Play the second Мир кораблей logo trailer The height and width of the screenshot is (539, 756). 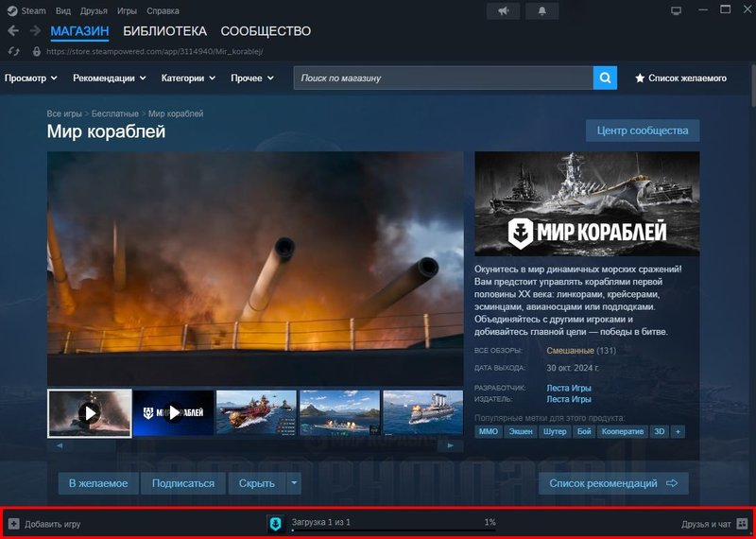174,412
